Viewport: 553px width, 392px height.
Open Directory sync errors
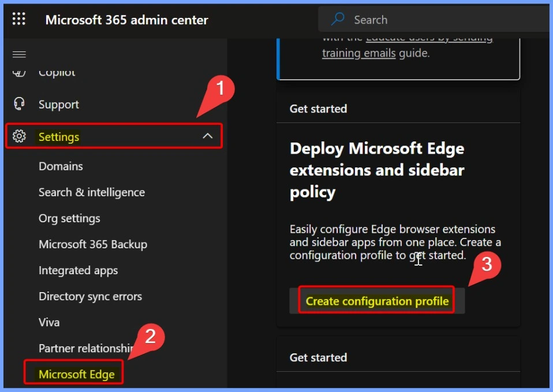pos(90,296)
